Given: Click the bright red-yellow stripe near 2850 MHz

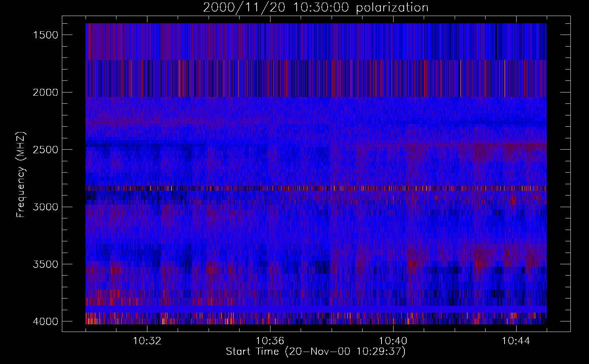Looking at the screenshot, I should 316,189.
